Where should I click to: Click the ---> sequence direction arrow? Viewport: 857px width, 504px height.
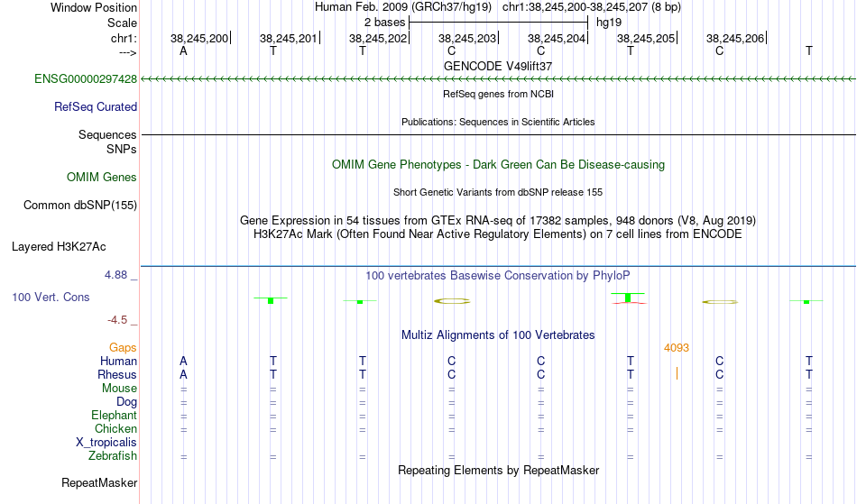(128, 52)
